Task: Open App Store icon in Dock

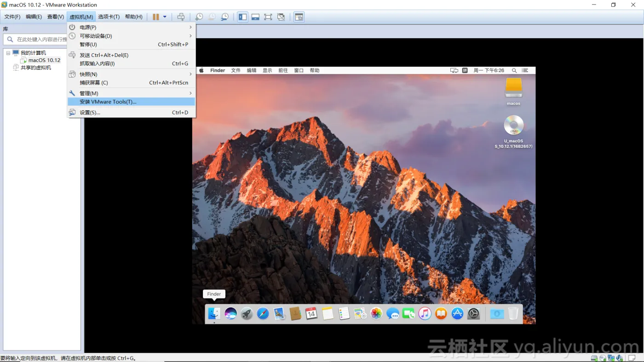Action: point(457,314)
